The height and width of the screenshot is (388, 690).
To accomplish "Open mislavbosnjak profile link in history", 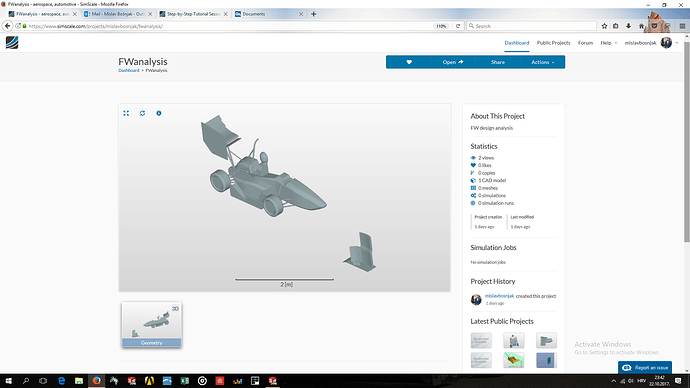I will click(499, 296).
